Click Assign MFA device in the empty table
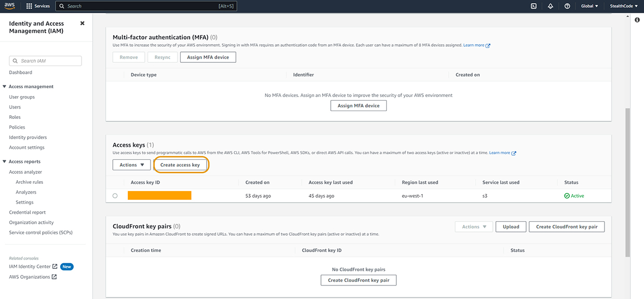The image size is (644, 299). [x=358, y=105]
